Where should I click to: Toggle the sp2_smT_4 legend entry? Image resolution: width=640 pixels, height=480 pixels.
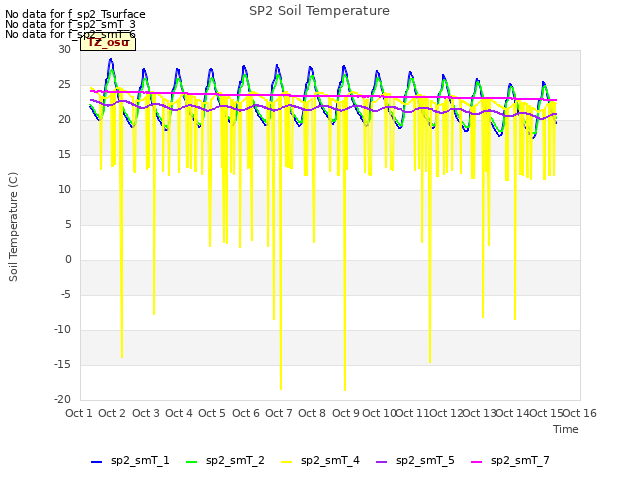(x=320, y=461)
